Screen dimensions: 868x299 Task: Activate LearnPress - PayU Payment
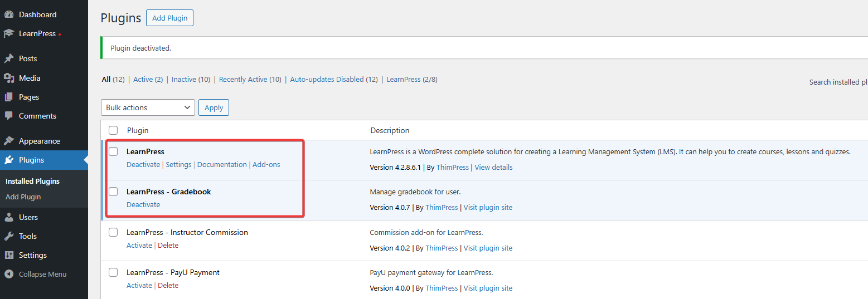[139, 286]
